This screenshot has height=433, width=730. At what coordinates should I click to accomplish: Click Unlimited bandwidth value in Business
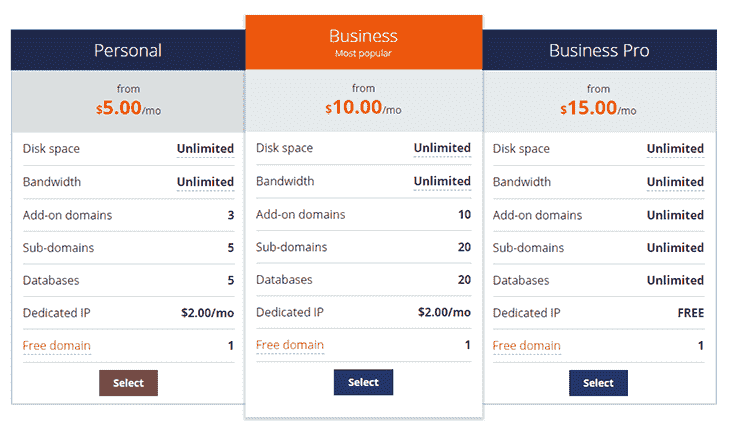click(x=442, y=181)
